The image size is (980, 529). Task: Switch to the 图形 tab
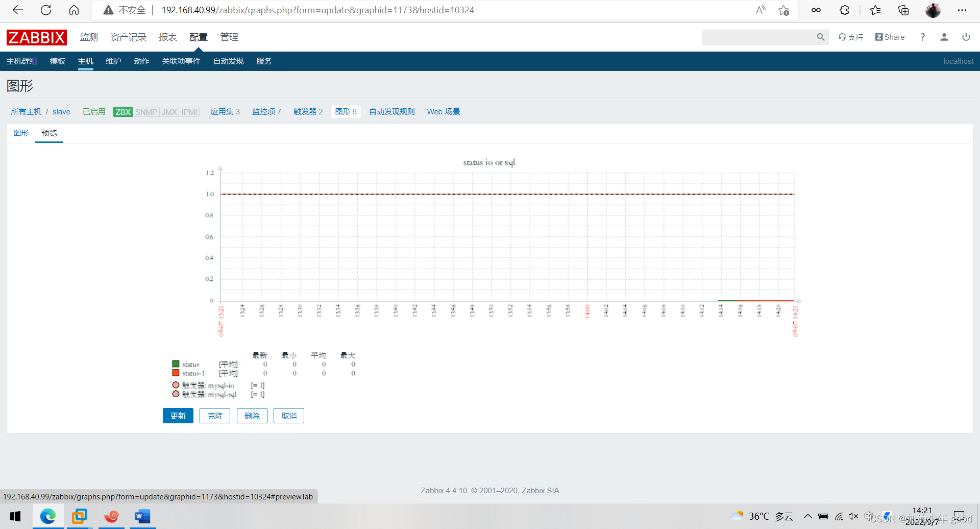[21, 133]
